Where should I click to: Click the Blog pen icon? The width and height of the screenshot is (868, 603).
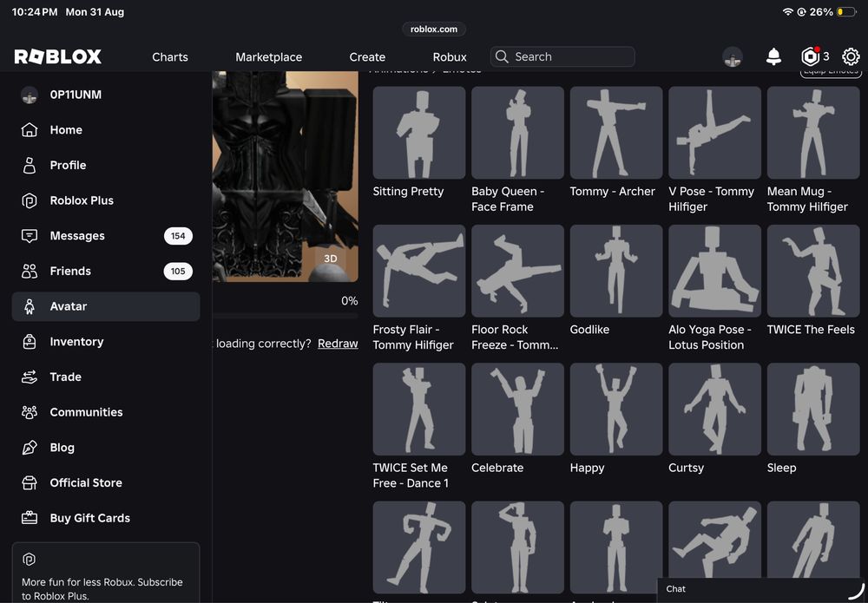tap(30, 448)
